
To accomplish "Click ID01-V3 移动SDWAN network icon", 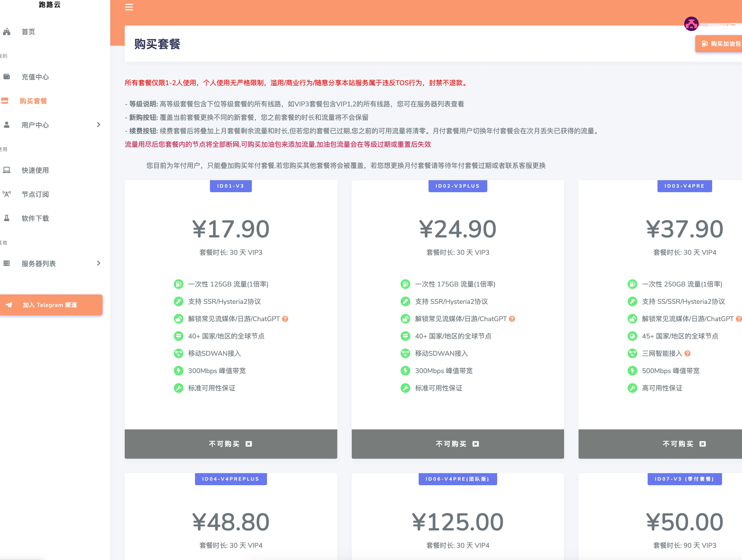I will [x=178, y=353].
